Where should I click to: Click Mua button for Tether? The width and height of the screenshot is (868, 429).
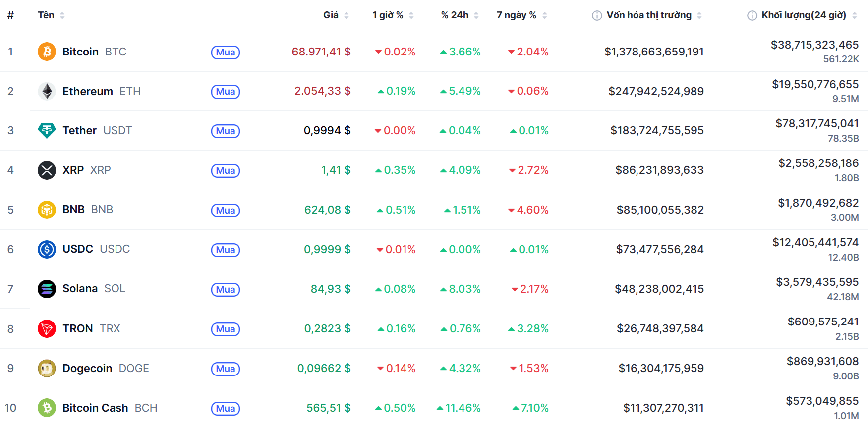coord(226,131)
